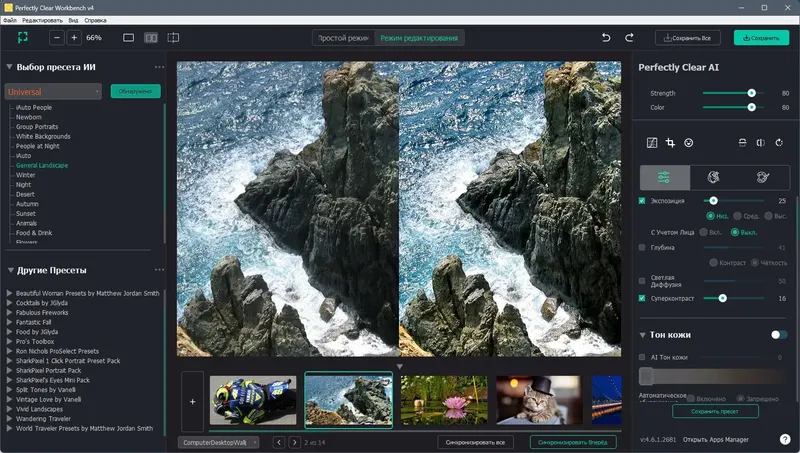Image resolution: width=800 pixels, height=453 pixels.
Task: Enable the Глубина checkbox
Action: click(x=642, y=247)
